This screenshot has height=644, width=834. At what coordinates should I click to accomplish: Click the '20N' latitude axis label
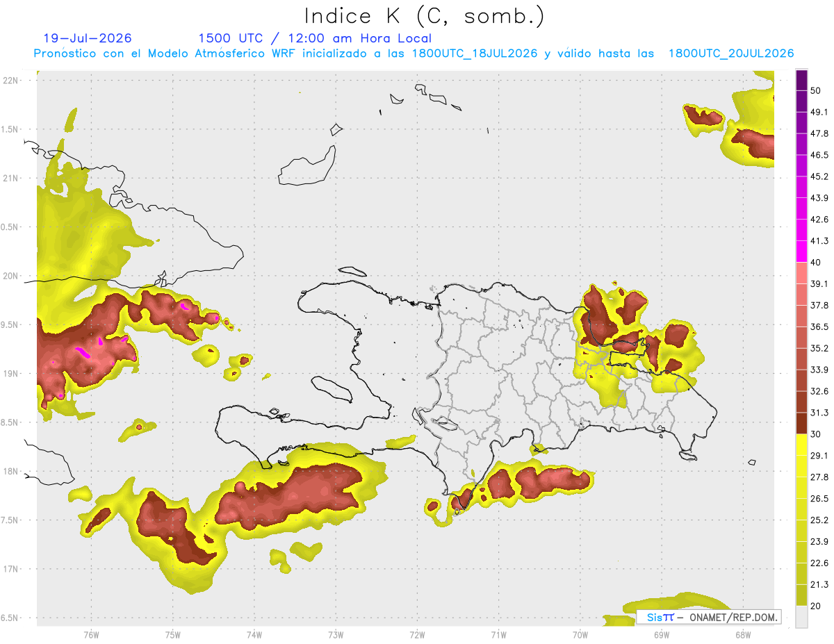point(11,276)
